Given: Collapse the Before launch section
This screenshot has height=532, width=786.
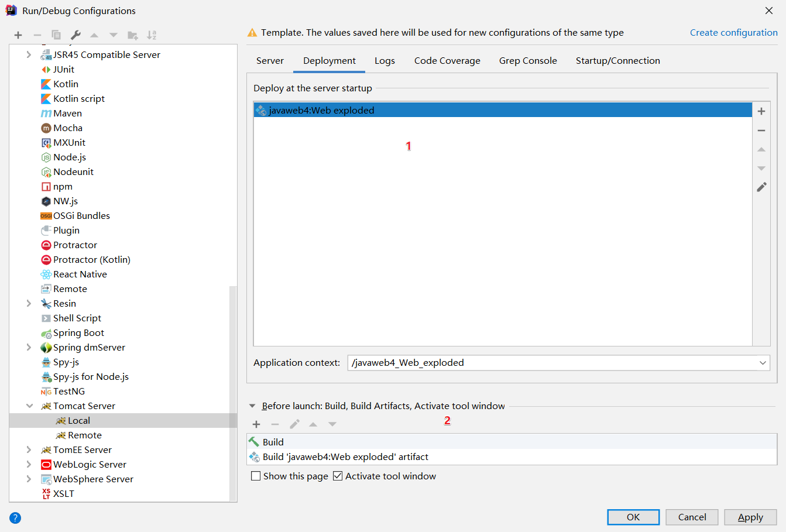Looking at the screenshot, I should (252, 406).
